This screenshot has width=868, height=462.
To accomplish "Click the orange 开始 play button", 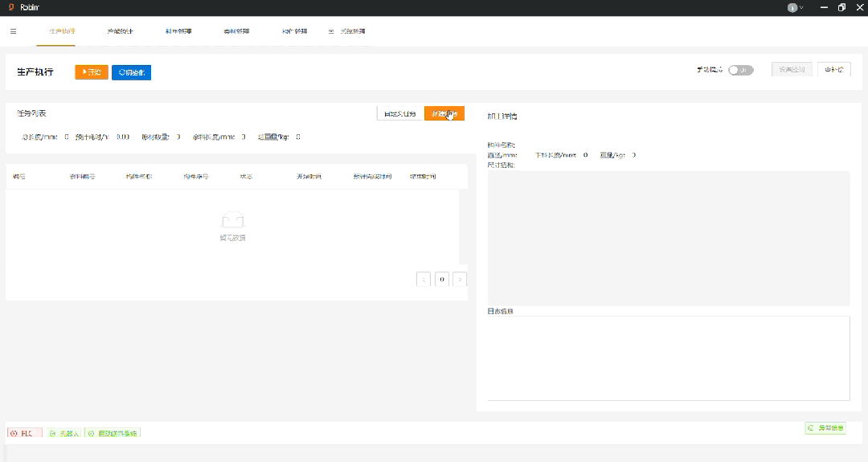I will [92, 72].
